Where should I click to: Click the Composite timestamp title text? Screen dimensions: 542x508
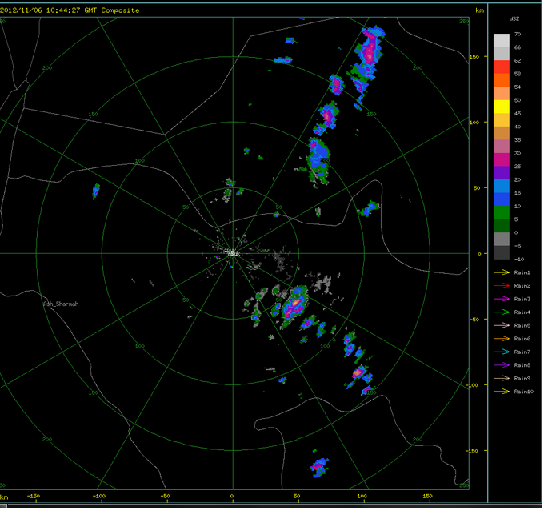tap(69, 10)
